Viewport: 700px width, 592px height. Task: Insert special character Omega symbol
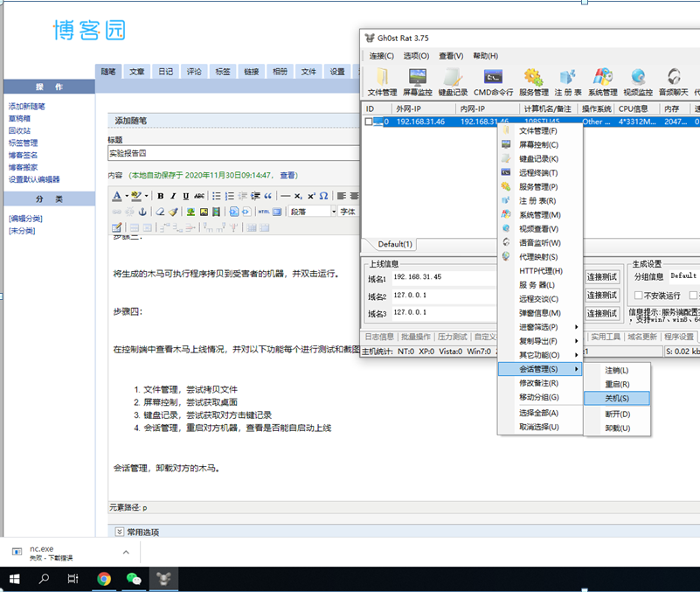[323, 196]
